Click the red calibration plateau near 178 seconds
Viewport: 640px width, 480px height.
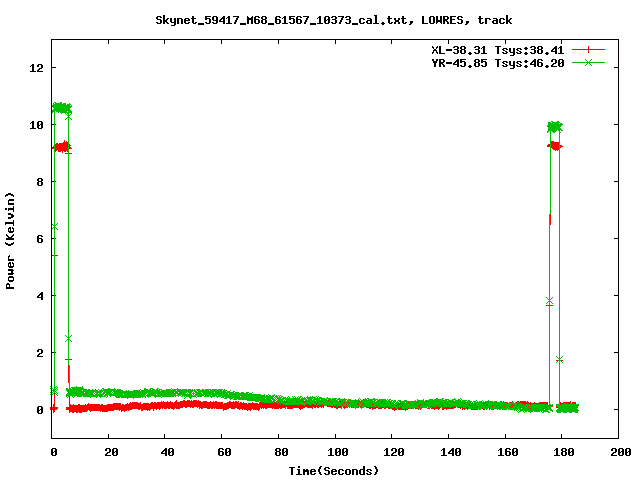point(555,146)
